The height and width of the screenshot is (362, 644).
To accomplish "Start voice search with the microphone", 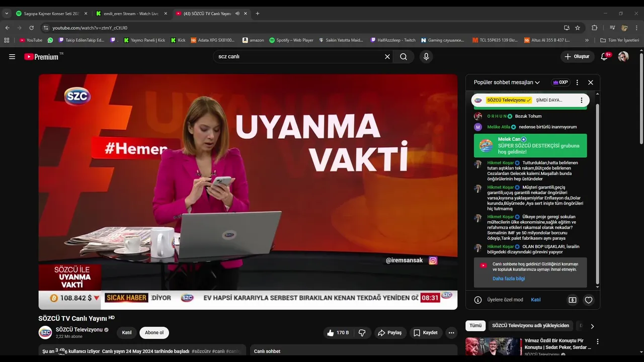I will point(426,57).
